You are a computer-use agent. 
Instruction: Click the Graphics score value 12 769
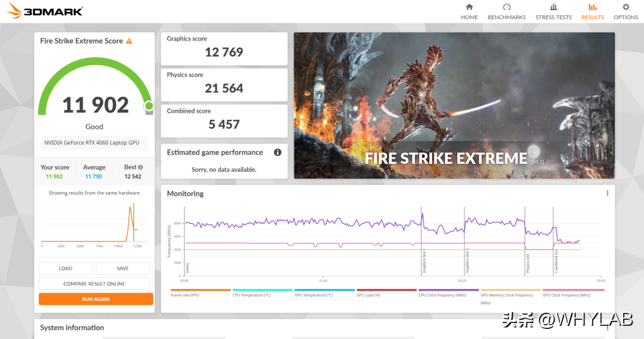coord(224,52)
